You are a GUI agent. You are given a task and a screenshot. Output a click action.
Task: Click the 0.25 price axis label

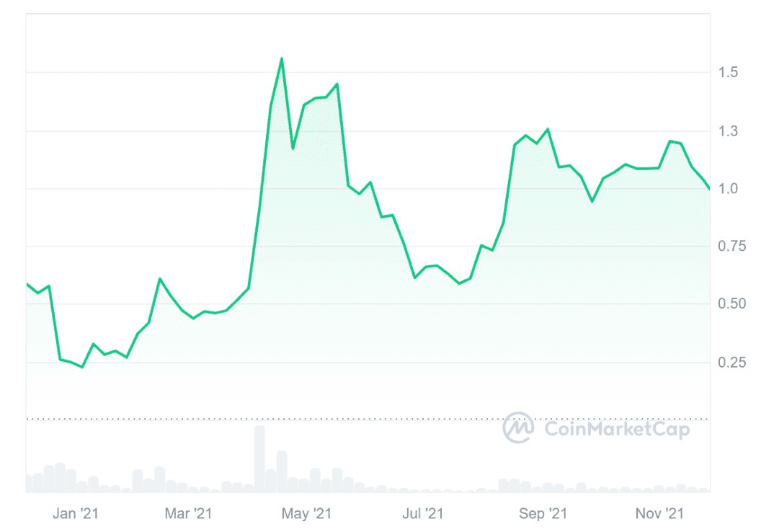click(730, 362)
